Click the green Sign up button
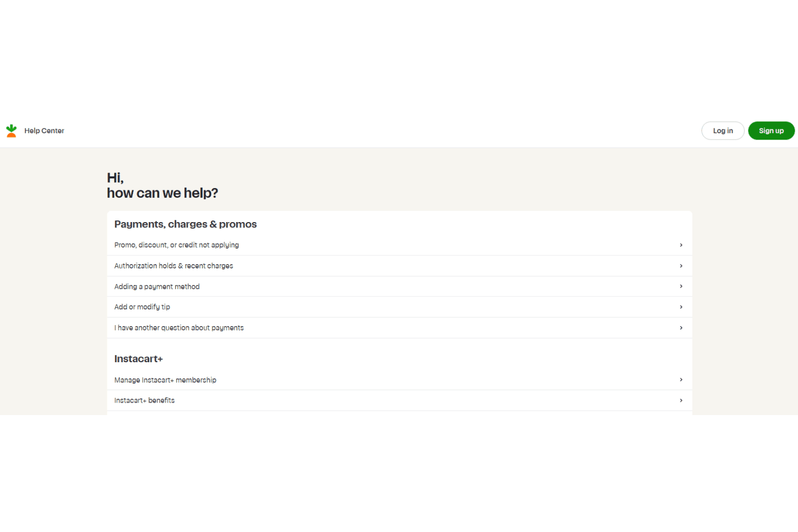Viewport: 798px width, 532px height. tap(771, 131)
